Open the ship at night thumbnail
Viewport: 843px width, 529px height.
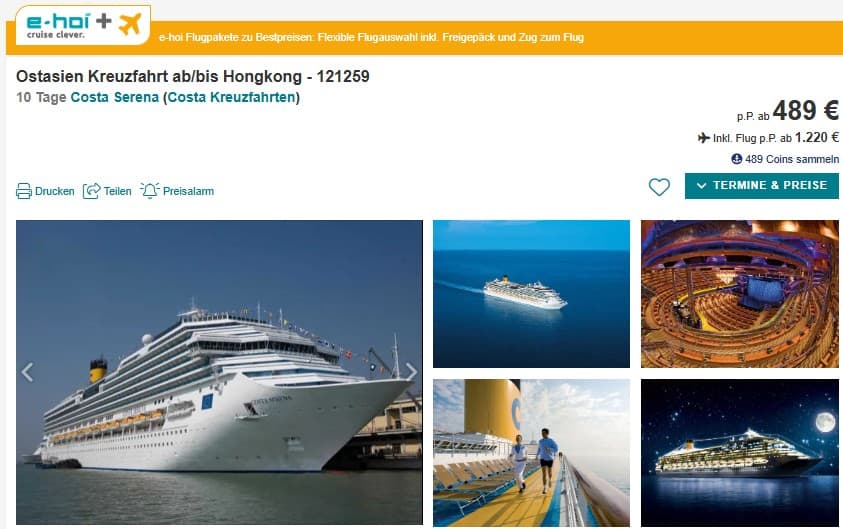click(x=739, y=453)
